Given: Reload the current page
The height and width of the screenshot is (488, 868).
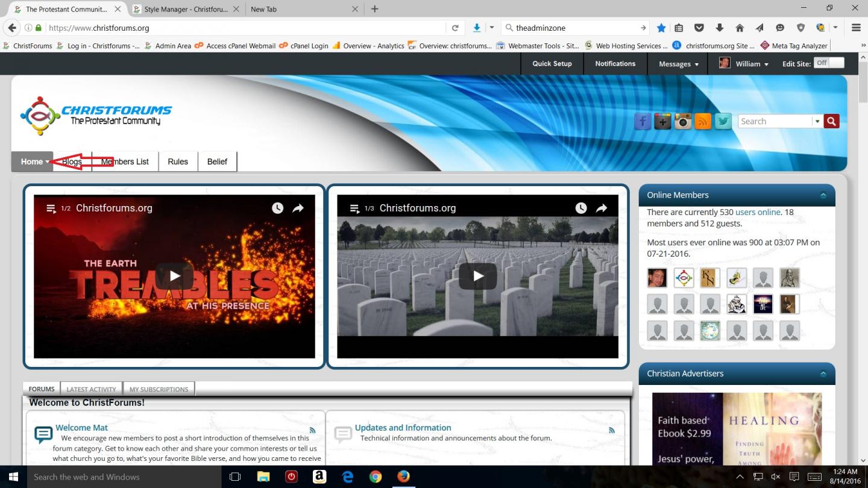Looking at the screenshot, I should [x=455, y=28].
